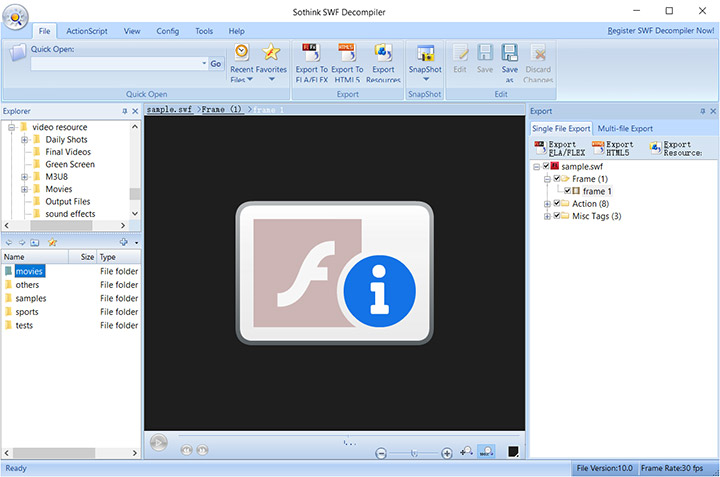Screen dimensions: 720x477
Task: Uncheck the Action (8) checkbox
Action: (x=558, y=204)
